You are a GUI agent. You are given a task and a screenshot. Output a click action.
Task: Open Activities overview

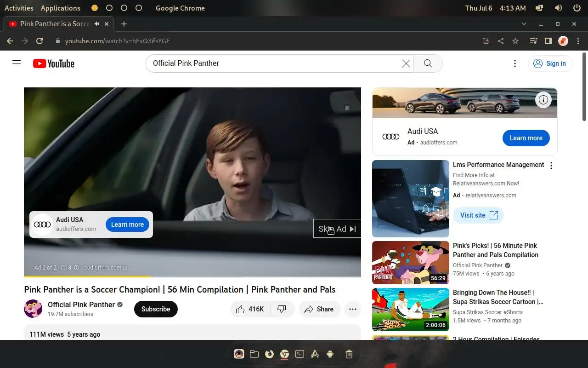19,8
